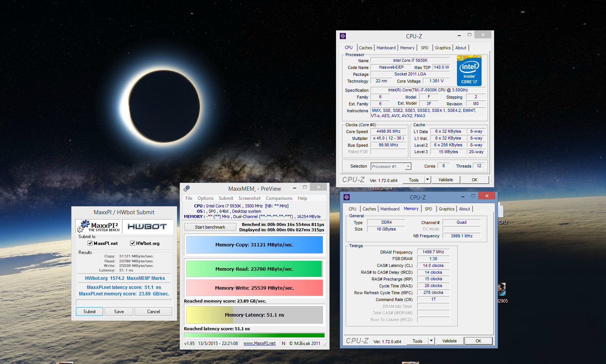Expand Tools dropdown arrow in CPU-Z Memory window
The height and width of the screenshot is (364, 606).
(432, 341)
